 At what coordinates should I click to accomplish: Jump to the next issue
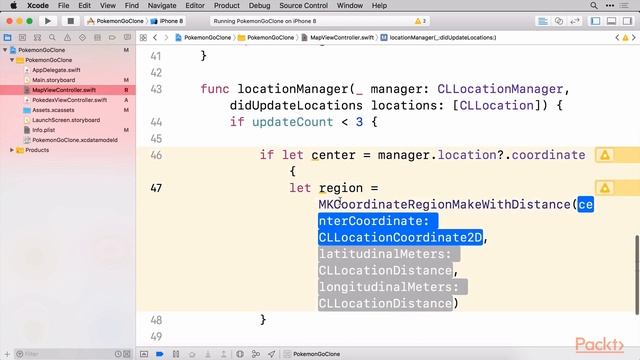[x=634, y=38]
